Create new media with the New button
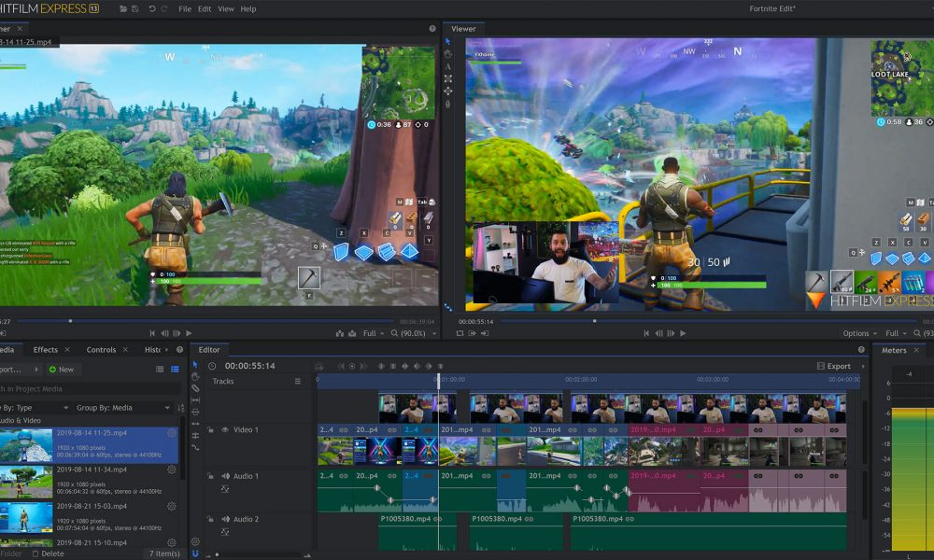934x560 pixels. pos(62,370)
